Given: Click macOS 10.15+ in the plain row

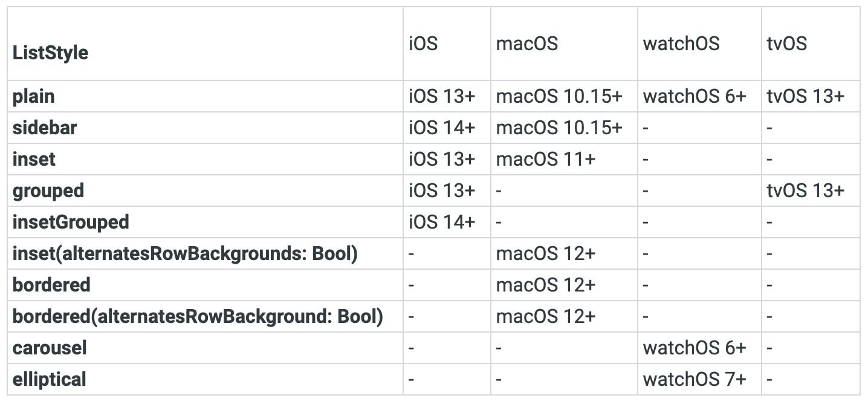Looking at the screenshot, I should click(x=559, y=96).
